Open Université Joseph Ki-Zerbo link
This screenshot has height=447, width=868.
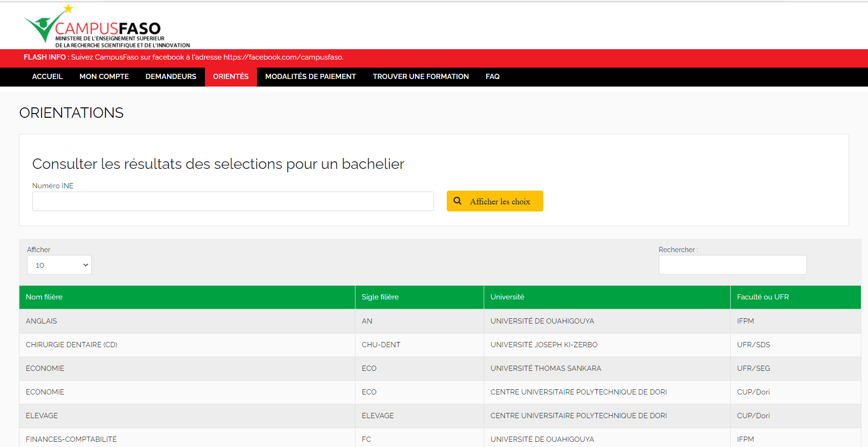(544, 345)
